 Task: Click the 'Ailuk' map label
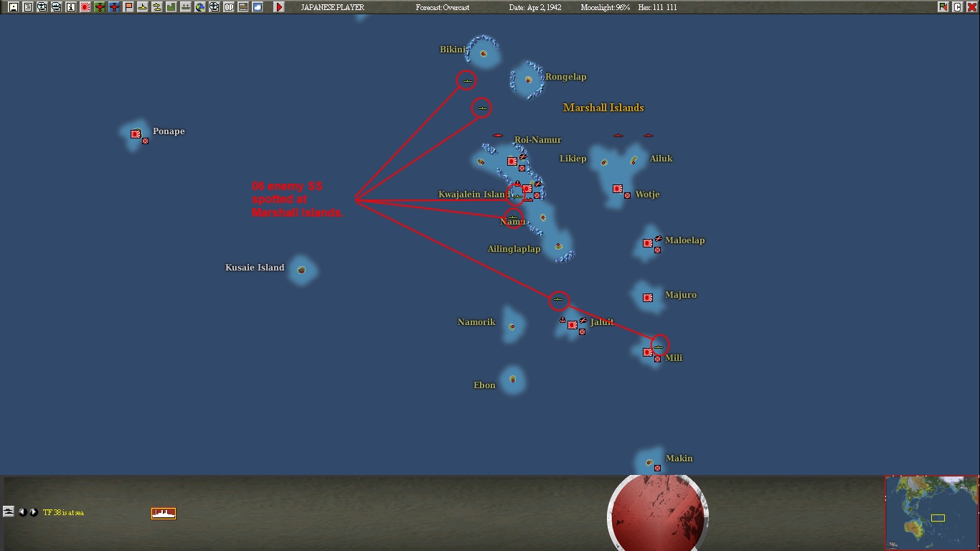coord(661,159)
